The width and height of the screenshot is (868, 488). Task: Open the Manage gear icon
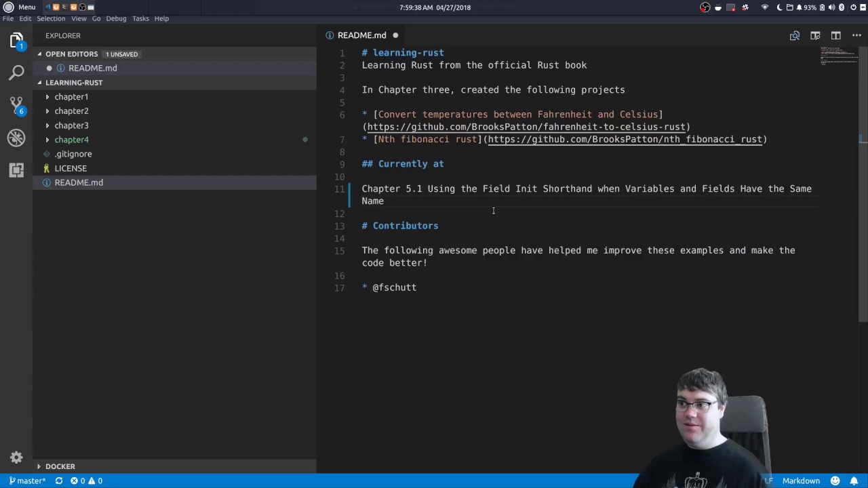tap(16, 457)
